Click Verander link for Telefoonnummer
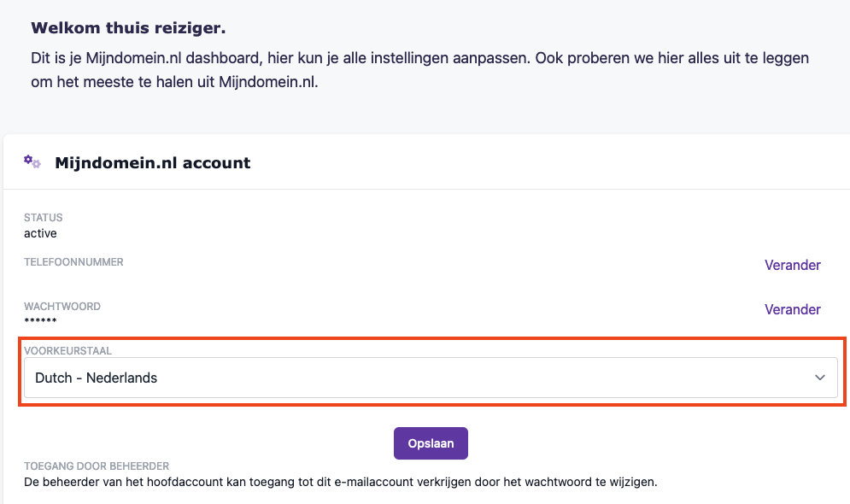The image size is (850, 504). pyautogui.click(x=792, y=265)
